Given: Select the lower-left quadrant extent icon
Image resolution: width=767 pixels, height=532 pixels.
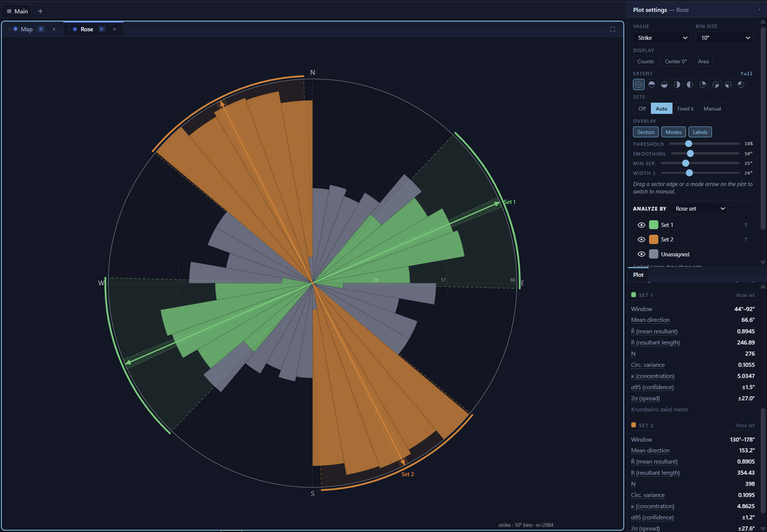Looking at the screenshot, I should pyautogui.click(x=728, y=84).
